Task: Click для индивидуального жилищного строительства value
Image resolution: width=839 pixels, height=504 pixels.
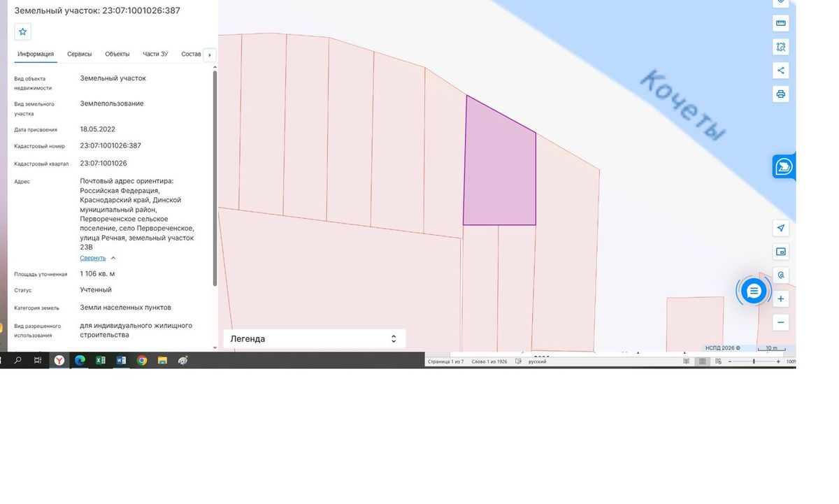Action: tap(136, 330)
